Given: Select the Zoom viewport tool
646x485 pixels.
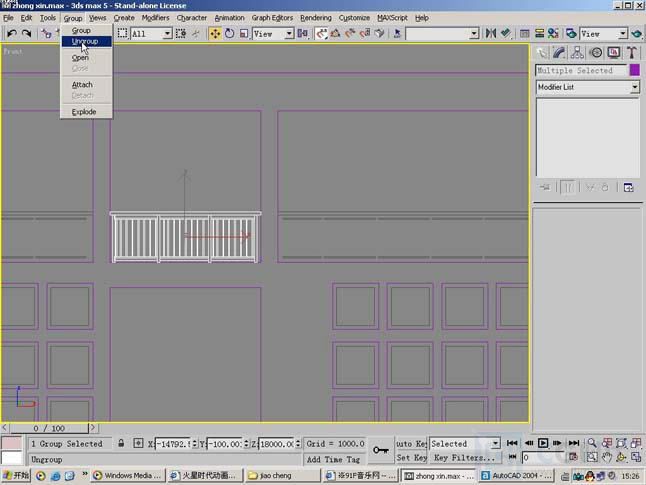Looking at the screenshot, I should [x=592, y=443].
